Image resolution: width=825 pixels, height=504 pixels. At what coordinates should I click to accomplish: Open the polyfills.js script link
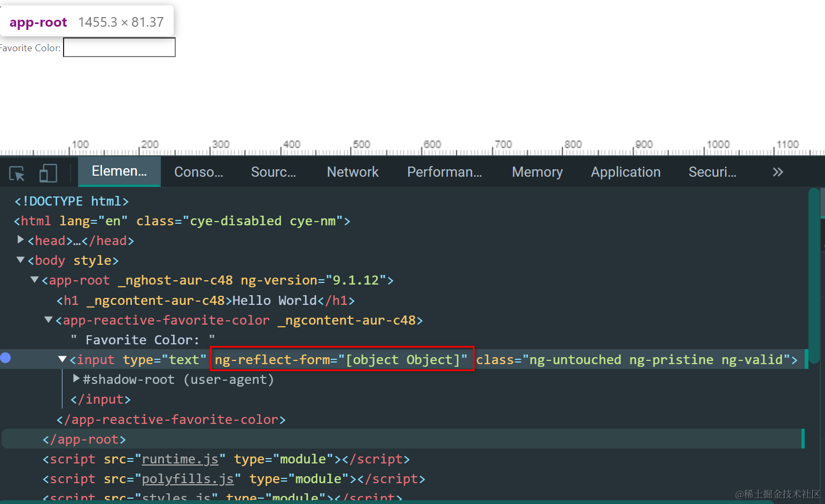click(188, 479)
